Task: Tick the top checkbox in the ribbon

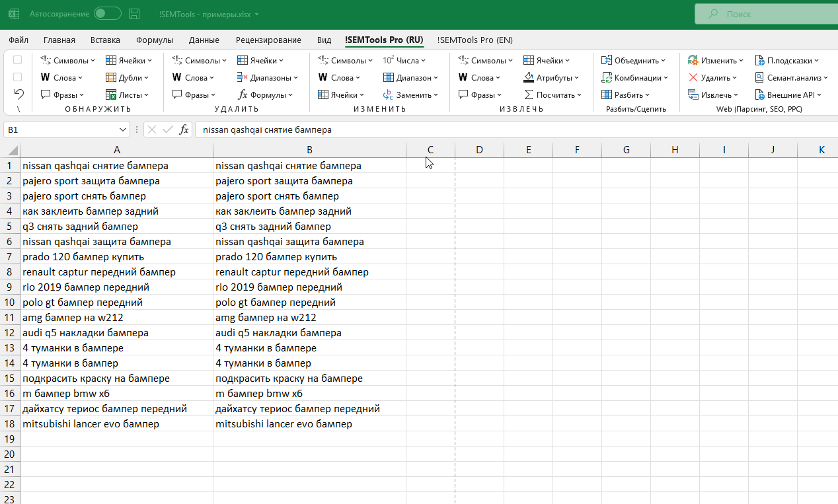Action: 18,60
